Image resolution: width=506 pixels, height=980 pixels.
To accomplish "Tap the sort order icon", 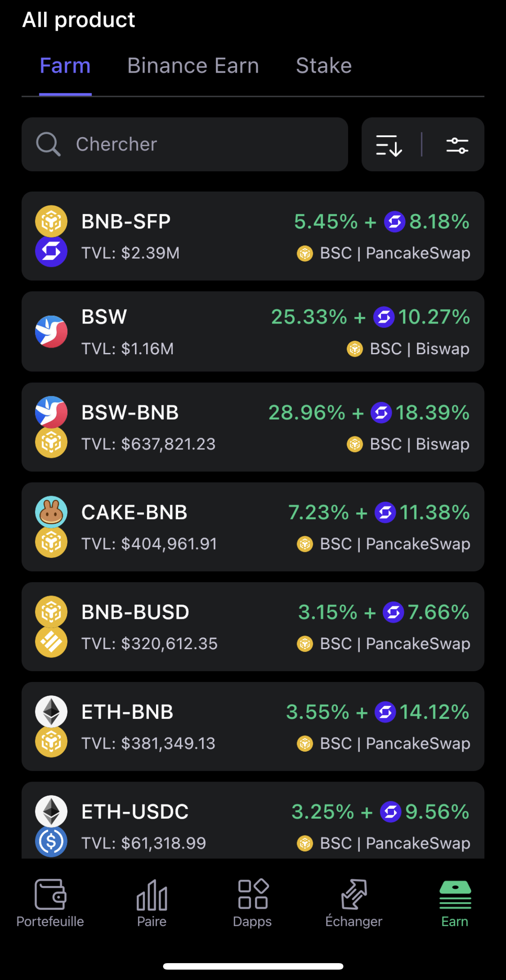I will 389,145.
